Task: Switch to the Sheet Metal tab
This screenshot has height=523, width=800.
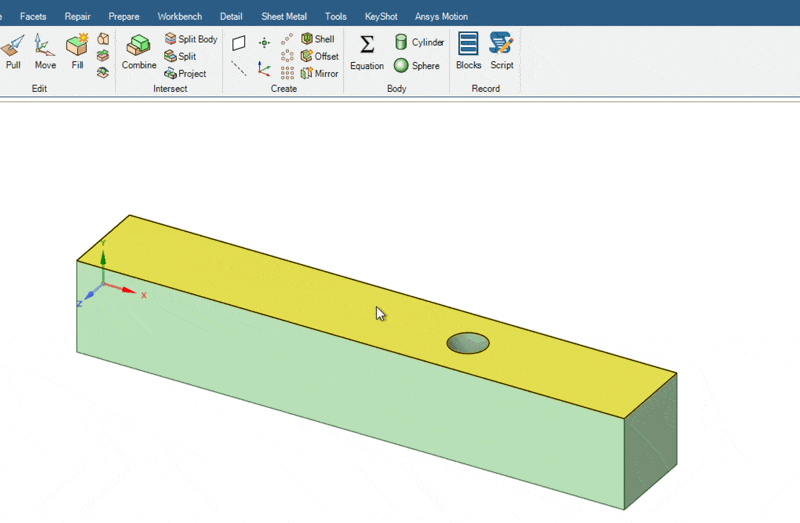Action: click(x=284, y=16)
